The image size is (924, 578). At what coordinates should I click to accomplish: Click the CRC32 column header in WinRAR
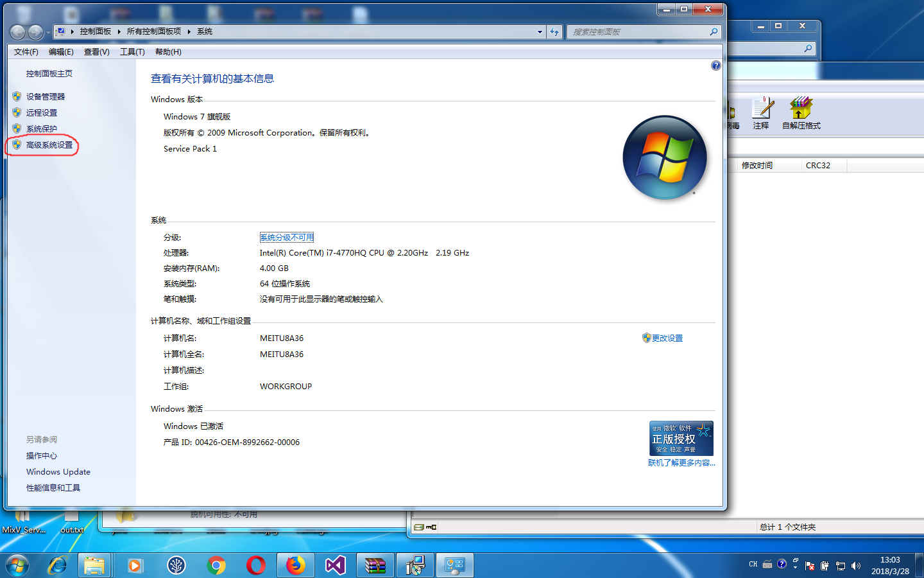824,166
